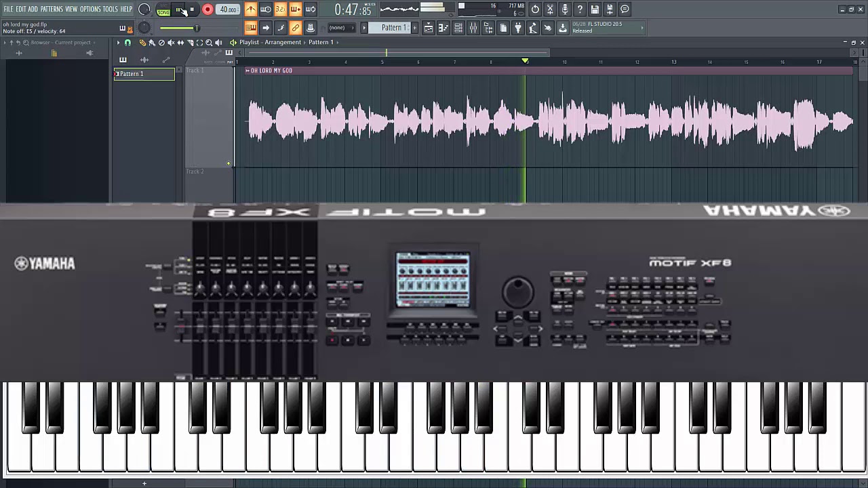Click the main pitch knob
Image resolution: width=868 pixels, height=488 pixels.
pyautogui.click(x=144, y=28)
